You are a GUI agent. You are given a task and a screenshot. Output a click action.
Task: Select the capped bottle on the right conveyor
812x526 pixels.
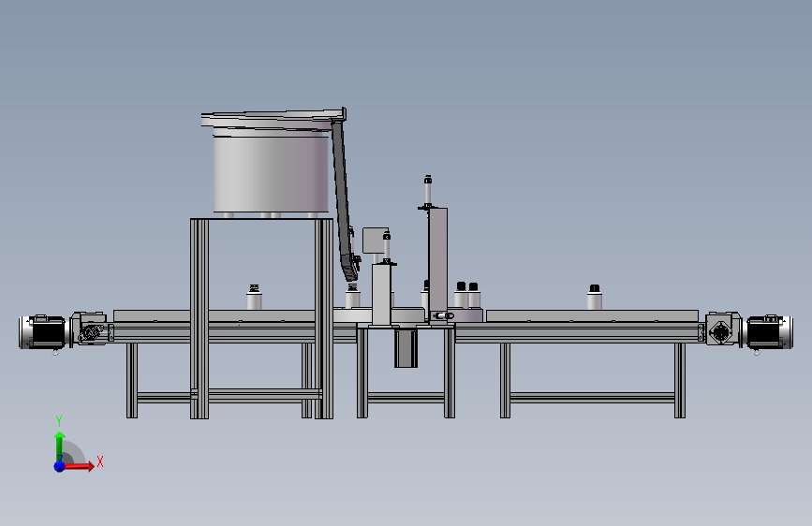pos(595,298)
